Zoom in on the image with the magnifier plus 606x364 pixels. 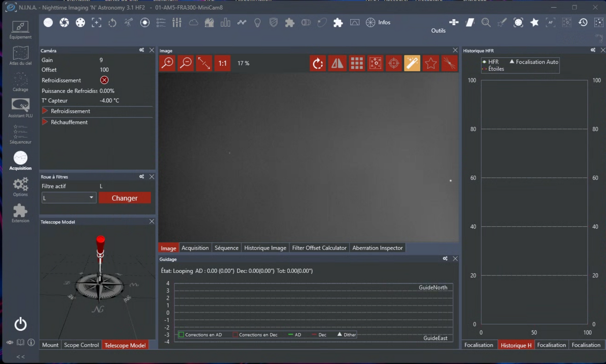[x=167, y=63]
